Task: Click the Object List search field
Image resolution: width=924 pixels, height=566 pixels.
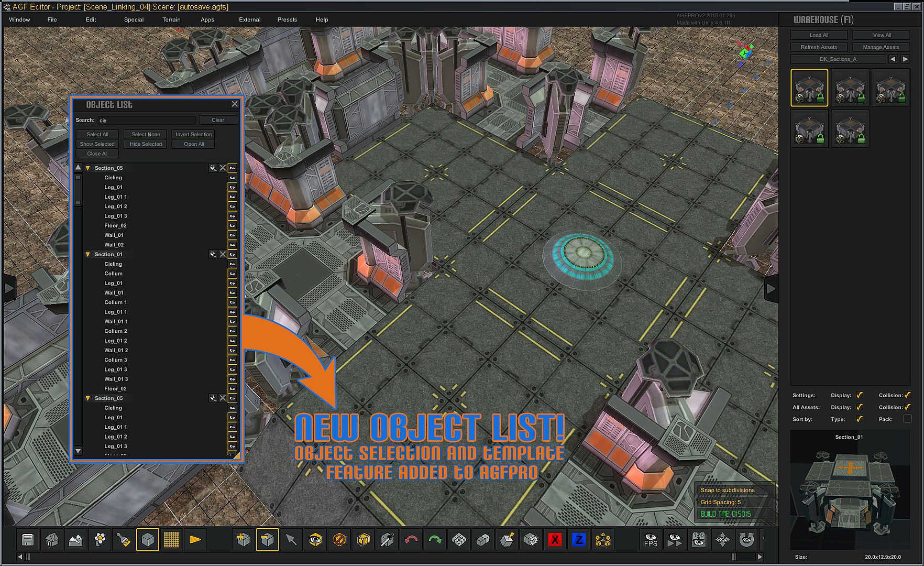Action: click(x=147, y=121)
